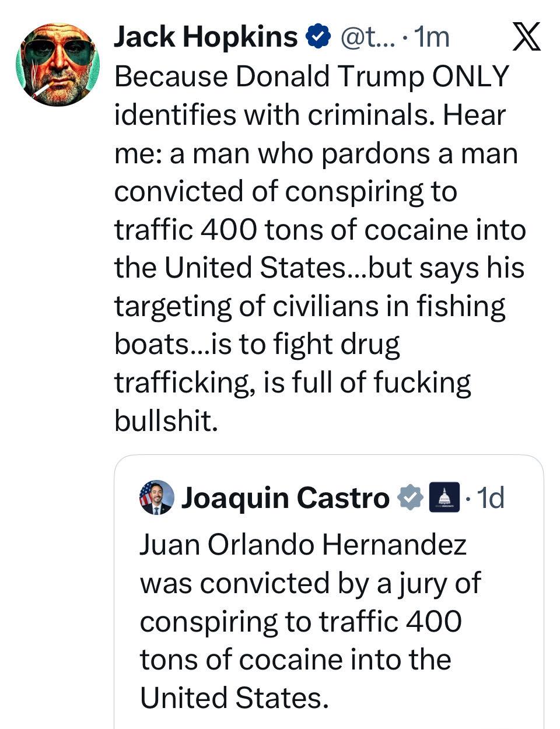
Task: Click "traffic 400 tons of cocaine into" line
Action: tap(320, 229)
